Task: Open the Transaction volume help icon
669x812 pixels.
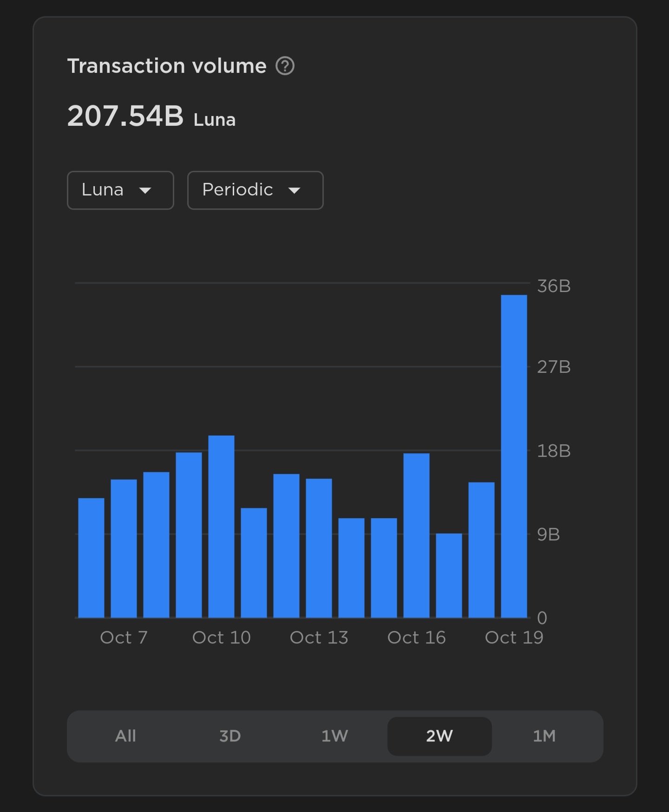Action: click(x=285, y=66)
